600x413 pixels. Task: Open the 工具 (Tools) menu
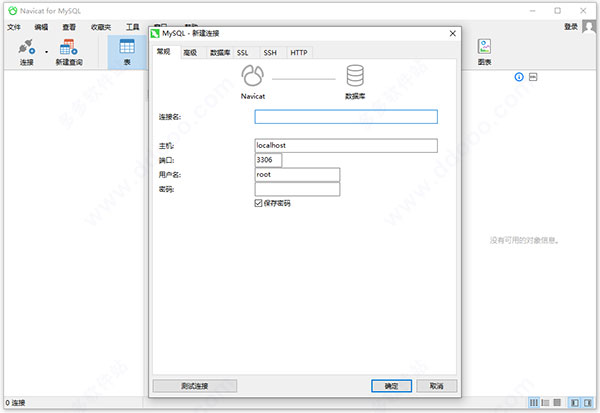pyautogui.click(x=133, y=27)
